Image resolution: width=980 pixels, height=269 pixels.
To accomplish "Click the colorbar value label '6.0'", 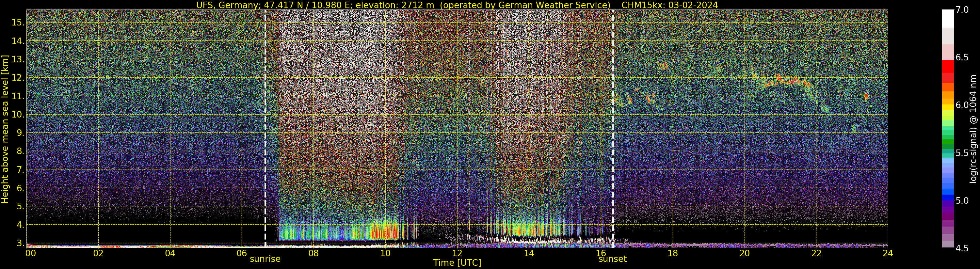I will click(x=962, y=105).
